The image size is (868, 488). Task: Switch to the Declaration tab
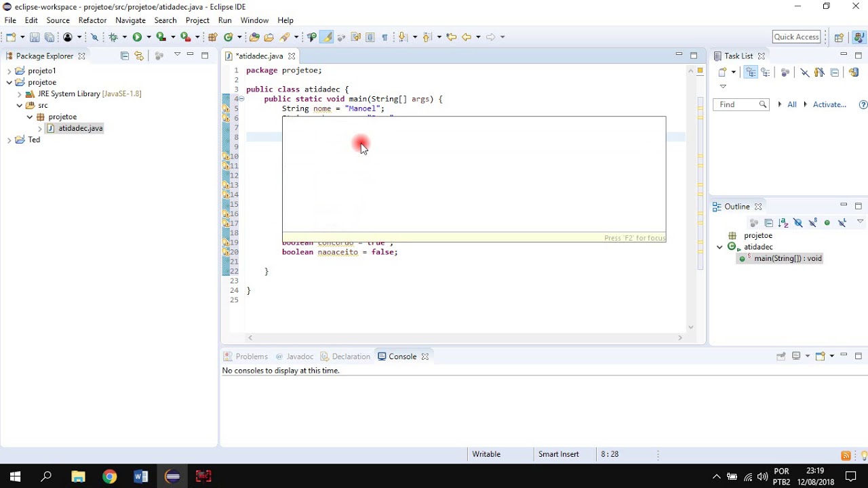345,357
